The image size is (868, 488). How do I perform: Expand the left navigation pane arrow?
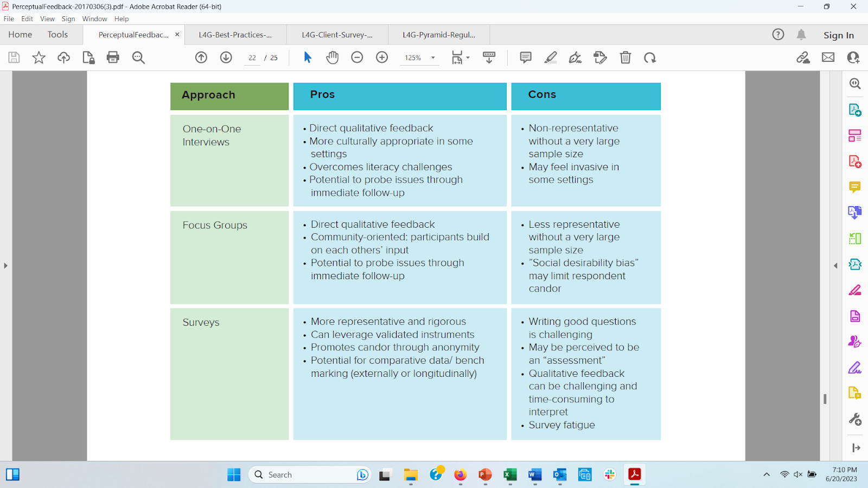tap(5, 266)
